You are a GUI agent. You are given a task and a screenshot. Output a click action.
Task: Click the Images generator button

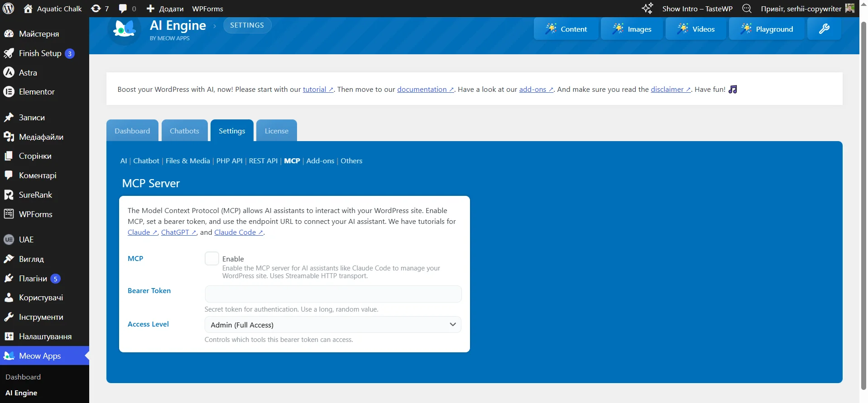click(x=632, y=29)
